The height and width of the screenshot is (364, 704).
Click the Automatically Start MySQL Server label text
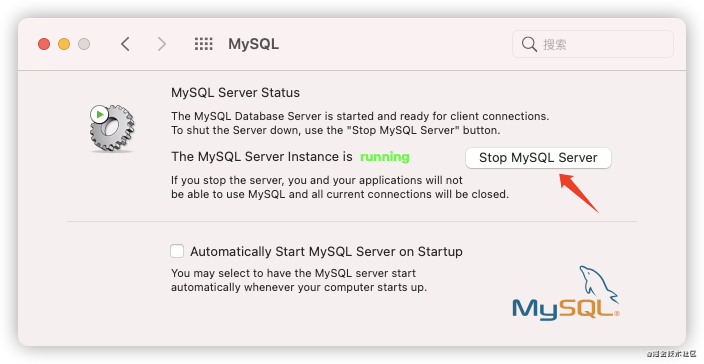pos(326,251)
